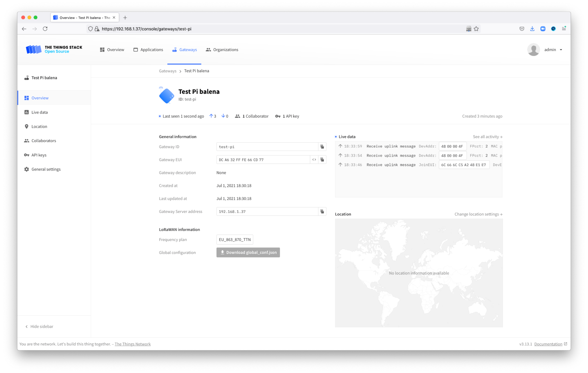
Task: Toggle Gateway EUI byte format view
Action: (314, 160)
